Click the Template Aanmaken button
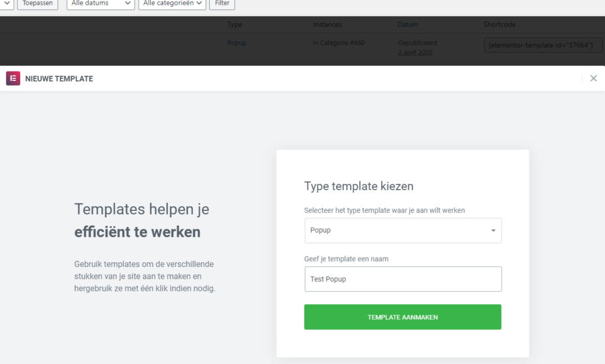Viewport: 605px width, 364px height. [x=402, y=317]
